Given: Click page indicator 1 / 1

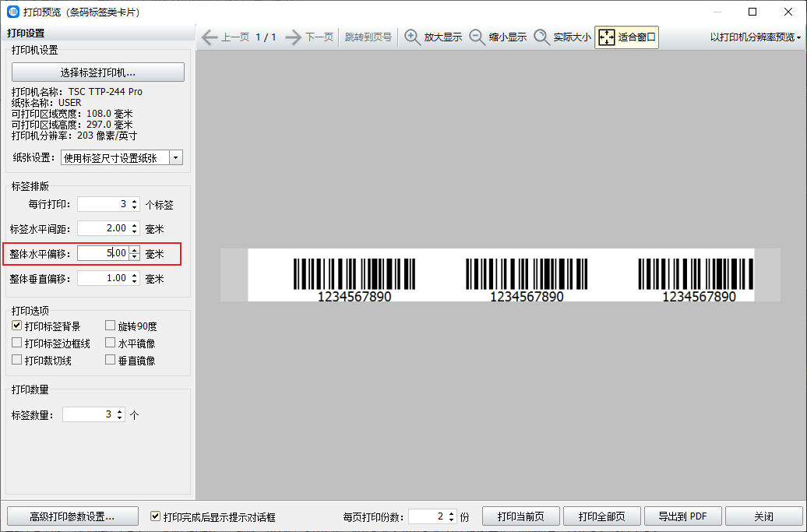Looking at the screenshot, I should point(266,37).
